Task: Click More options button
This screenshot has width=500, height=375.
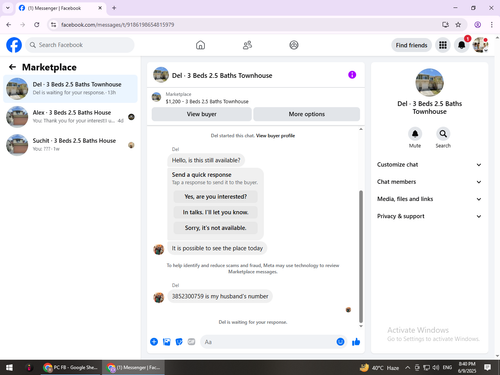Action: click(x=307, y=114)
